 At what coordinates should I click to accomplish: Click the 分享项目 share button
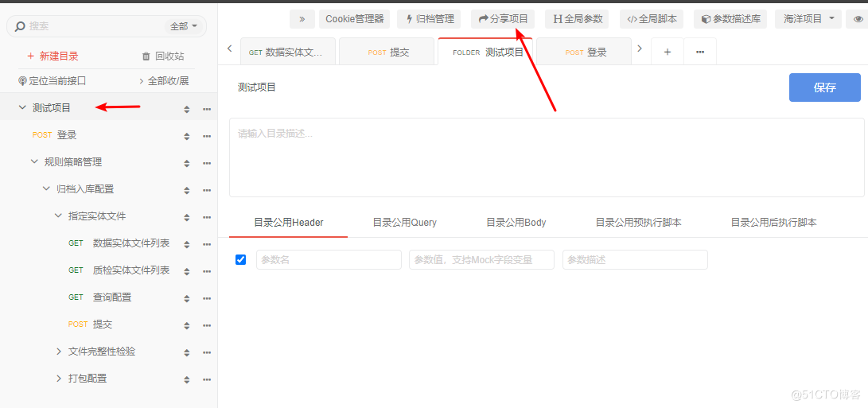(x=503, y=19)
